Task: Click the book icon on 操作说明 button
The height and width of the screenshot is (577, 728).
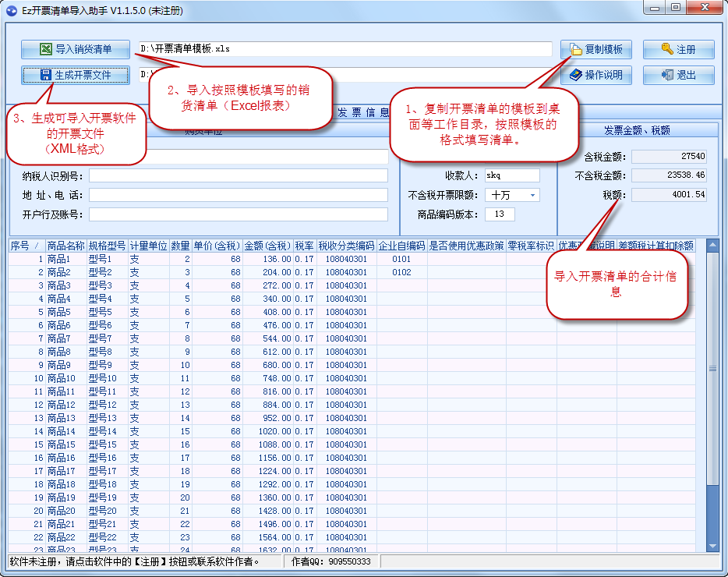Action: coord(576,76)
